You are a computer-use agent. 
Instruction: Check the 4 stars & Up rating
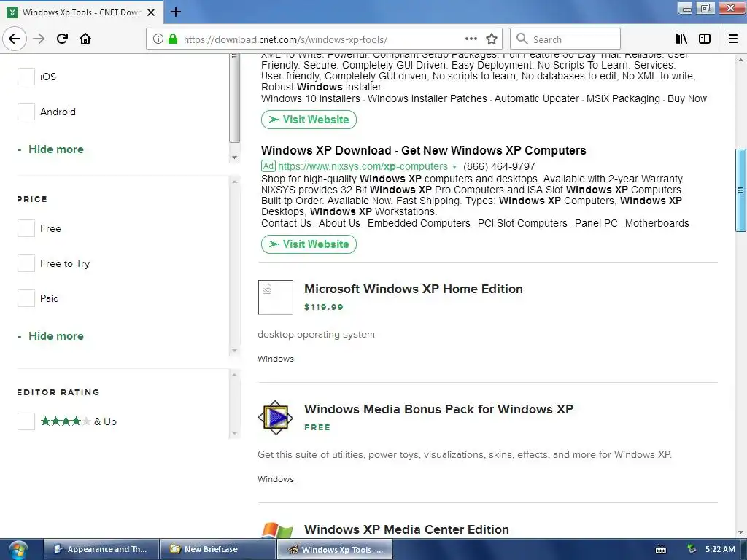[26, 421]
